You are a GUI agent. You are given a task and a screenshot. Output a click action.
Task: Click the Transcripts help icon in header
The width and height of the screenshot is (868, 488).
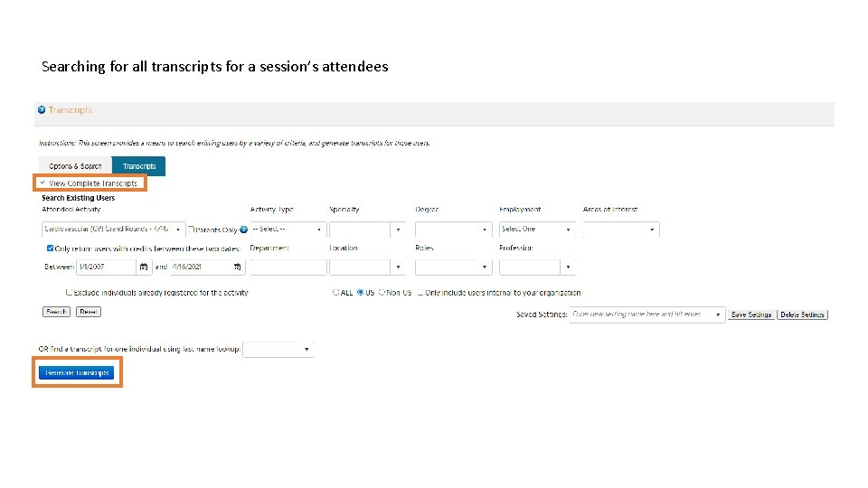click(x=42, y=110)
